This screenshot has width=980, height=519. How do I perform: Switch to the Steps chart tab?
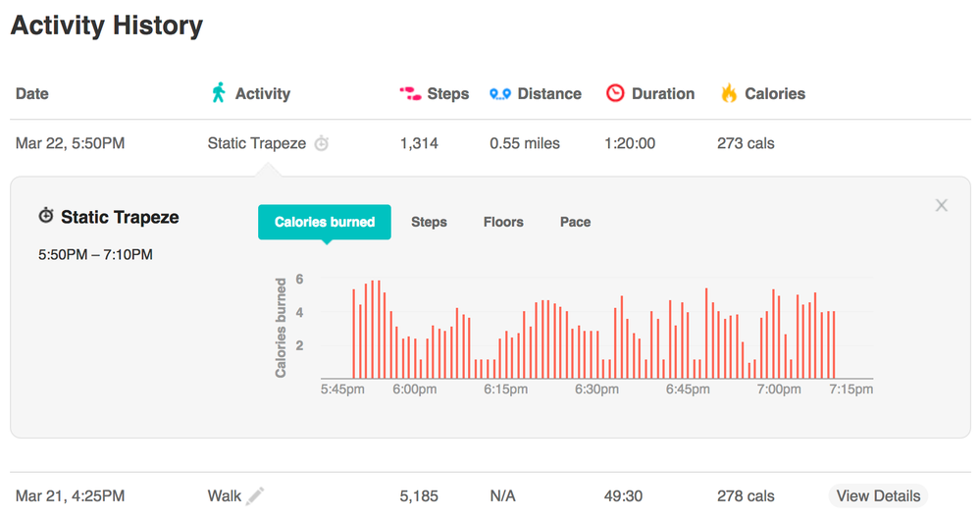pyautogui.click(x=429, y=222)
